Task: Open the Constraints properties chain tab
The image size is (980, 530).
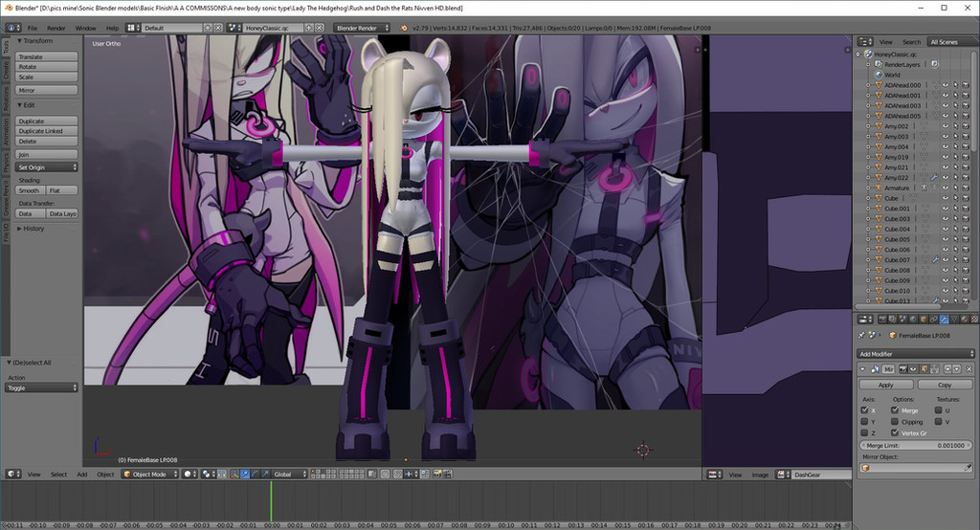Action: click(934, 319)
